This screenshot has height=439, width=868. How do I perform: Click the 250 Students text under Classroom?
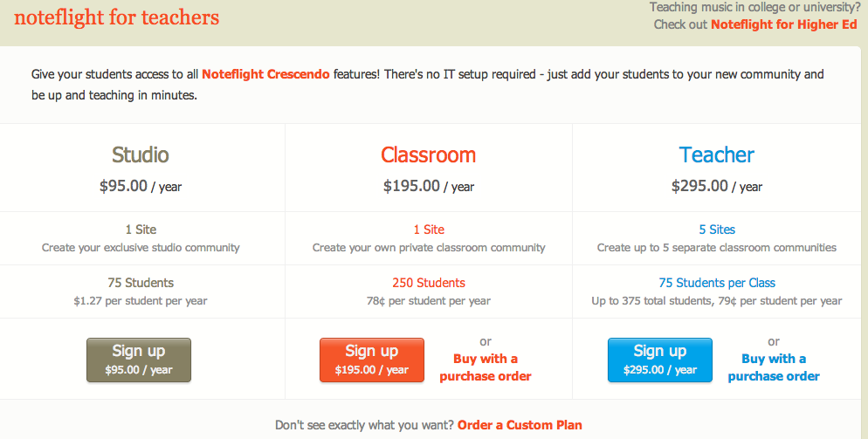[428, 283]
